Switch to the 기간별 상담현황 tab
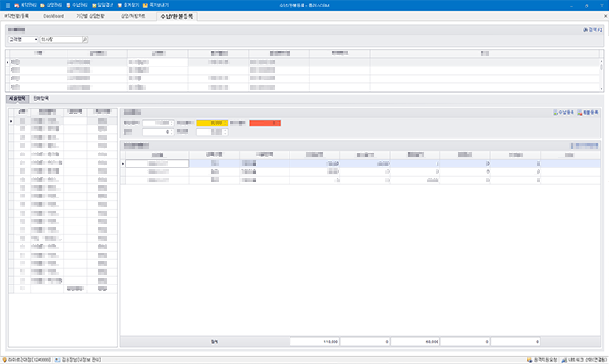Image resolution: width=609 pixels, height=364 pixels. [x=90, y=16]
